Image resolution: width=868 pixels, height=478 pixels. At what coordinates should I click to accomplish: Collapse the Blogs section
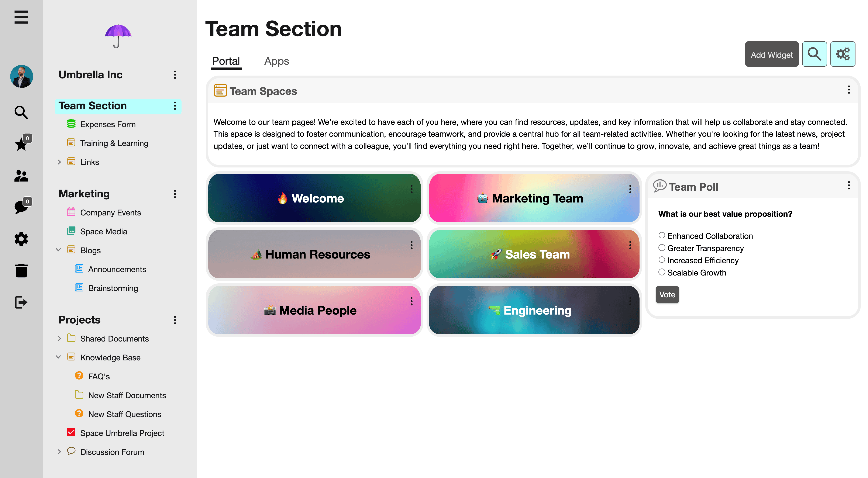(x=59, y=250)
